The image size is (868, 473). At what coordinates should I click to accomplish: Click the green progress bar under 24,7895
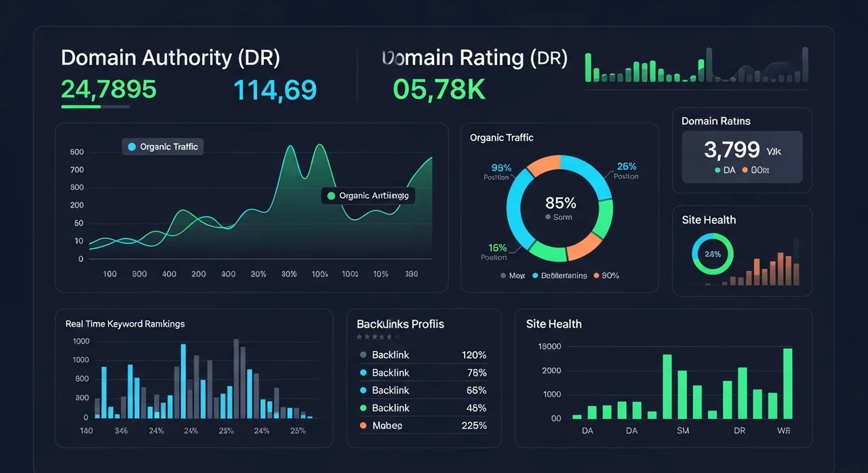pos(81,106)
